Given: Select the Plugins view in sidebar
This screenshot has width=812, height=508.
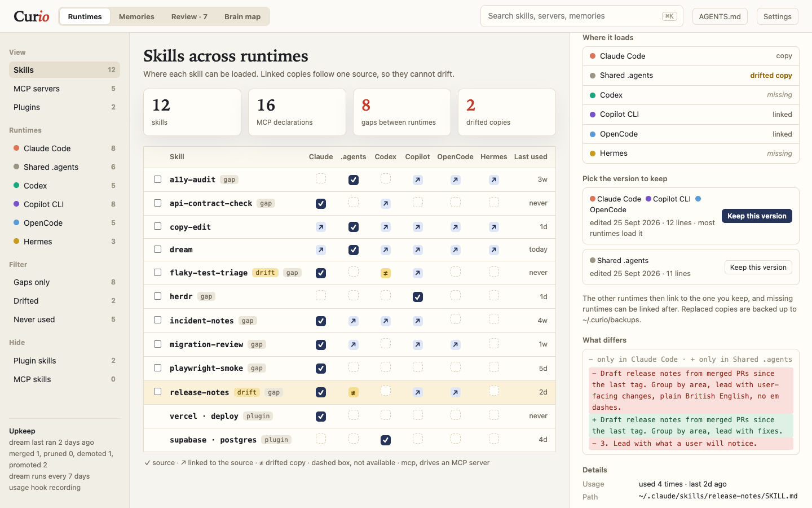Looking at the screenshot, I should click(x=64, y=107).
